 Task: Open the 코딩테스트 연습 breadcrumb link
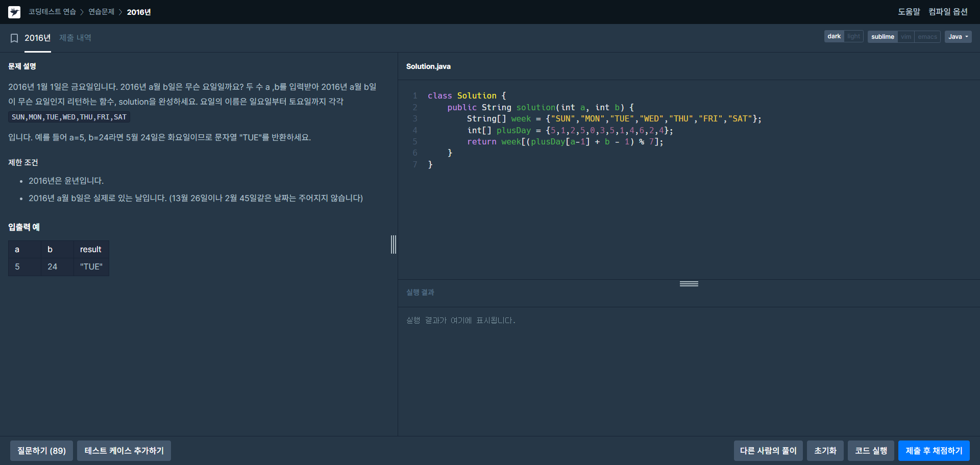coord(52,12)
